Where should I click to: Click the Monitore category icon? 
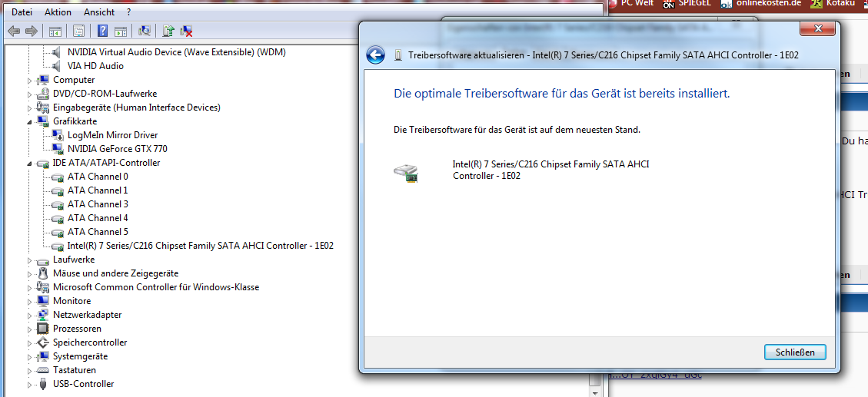43,301
